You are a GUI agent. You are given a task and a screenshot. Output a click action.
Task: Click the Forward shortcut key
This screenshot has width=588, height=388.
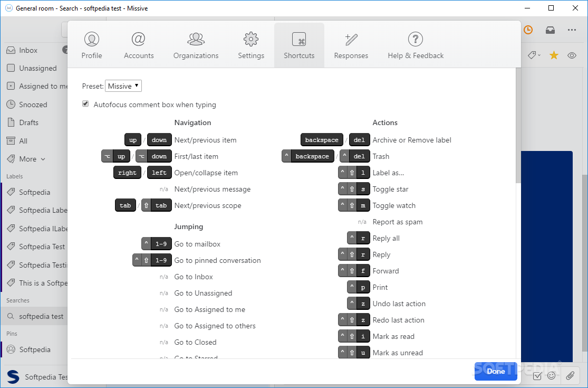coord(354,271)
